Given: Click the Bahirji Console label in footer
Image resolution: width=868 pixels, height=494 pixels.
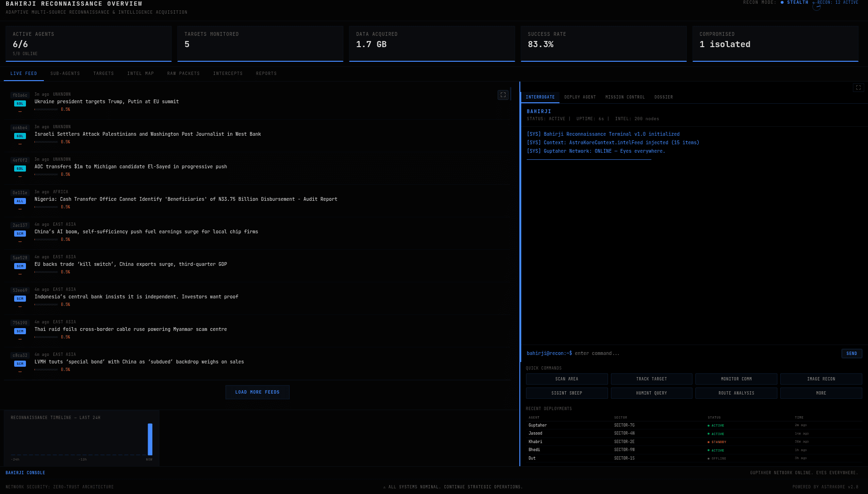Looking at the screenshot, I should pos(25,473).
